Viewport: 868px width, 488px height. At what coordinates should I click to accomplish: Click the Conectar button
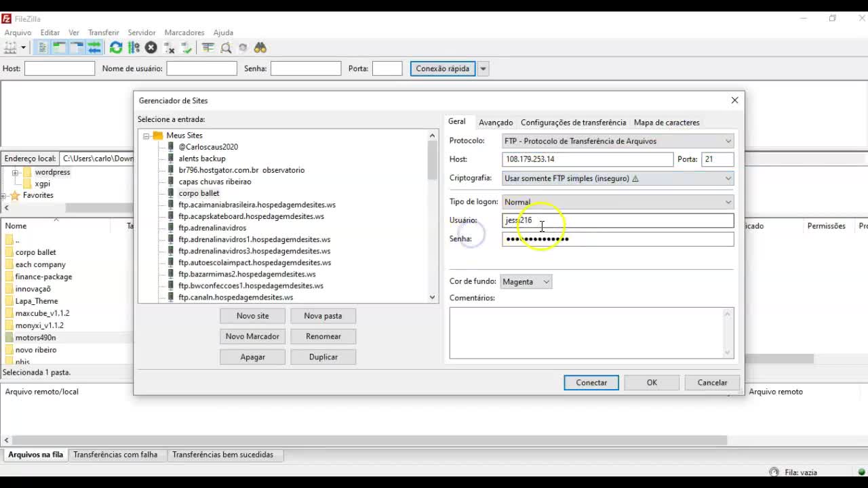coord(591,383)
